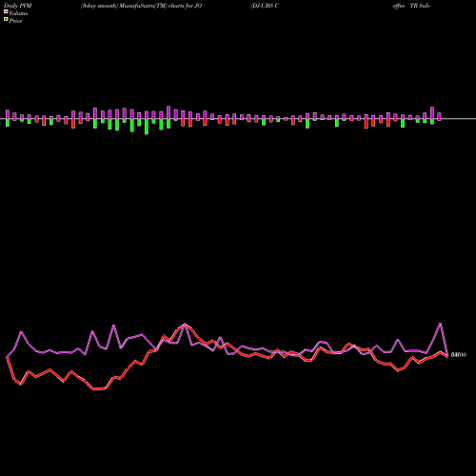Click the tallest green volume bar below baseline
This screenshot has height=476, width=476.
(147, 127)
